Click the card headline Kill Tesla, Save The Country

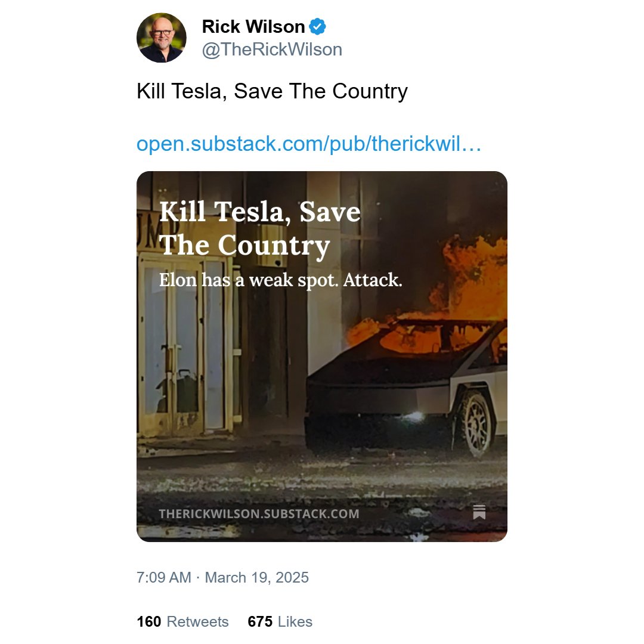point(260,228)
